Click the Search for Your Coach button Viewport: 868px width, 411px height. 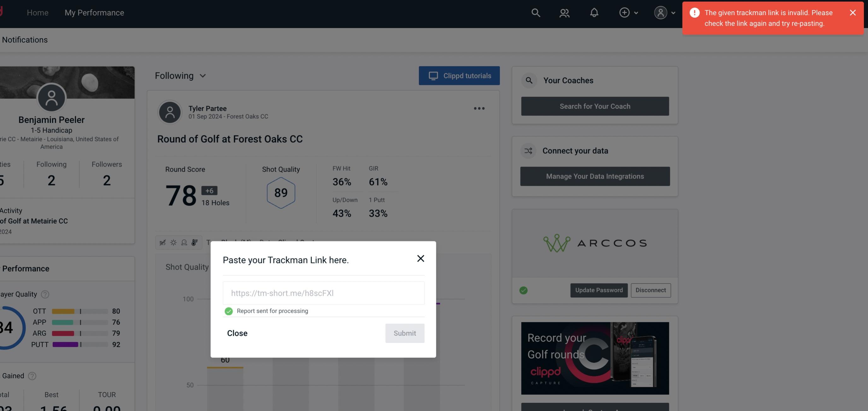point(595,106)
